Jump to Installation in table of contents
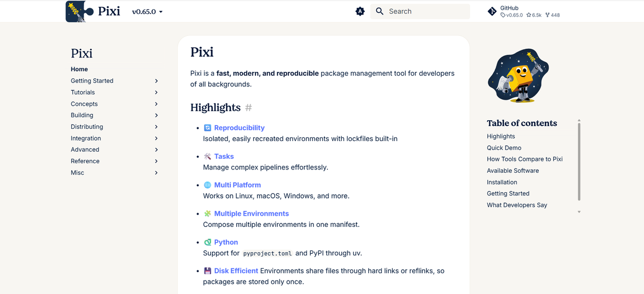The image size is (644, 294). coord(502,182)
